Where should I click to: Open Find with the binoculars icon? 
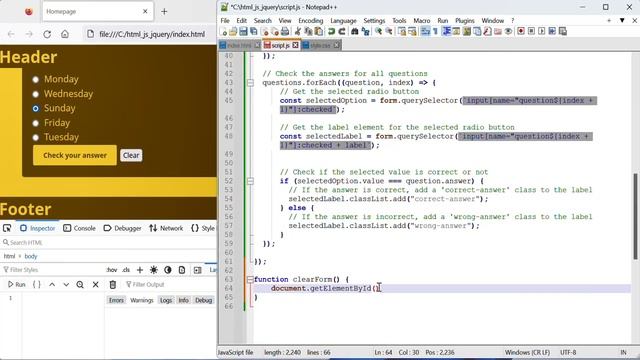(354, 31)
